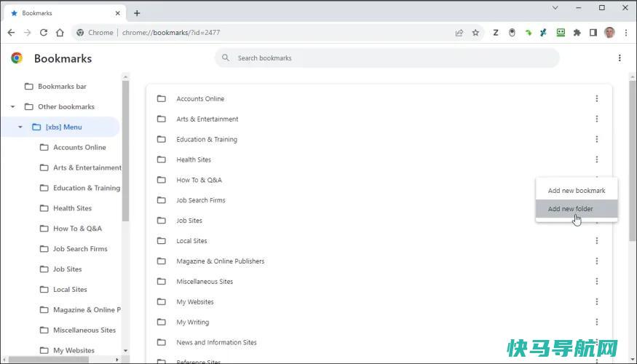The height and width of the screenshot is (364, 637).
Task: Open Chrome's three-dot menu in toolbar
Action: [x=625, y=33]
